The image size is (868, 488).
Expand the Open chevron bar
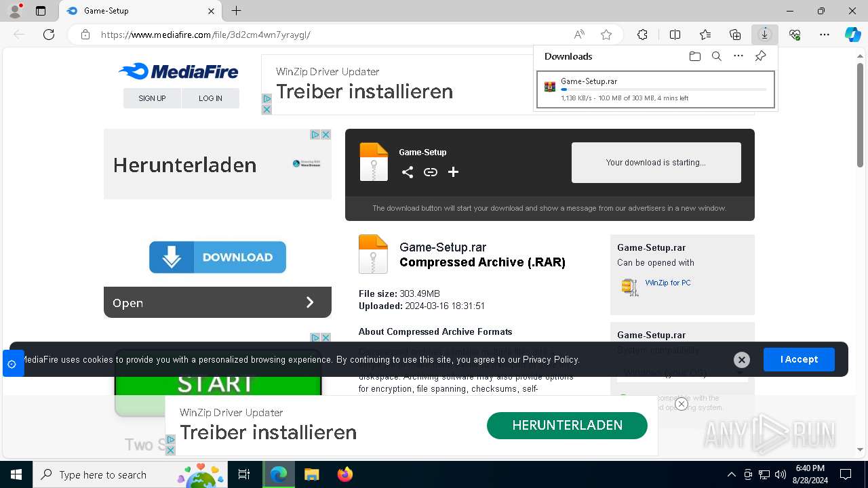[x=218, y=302]
